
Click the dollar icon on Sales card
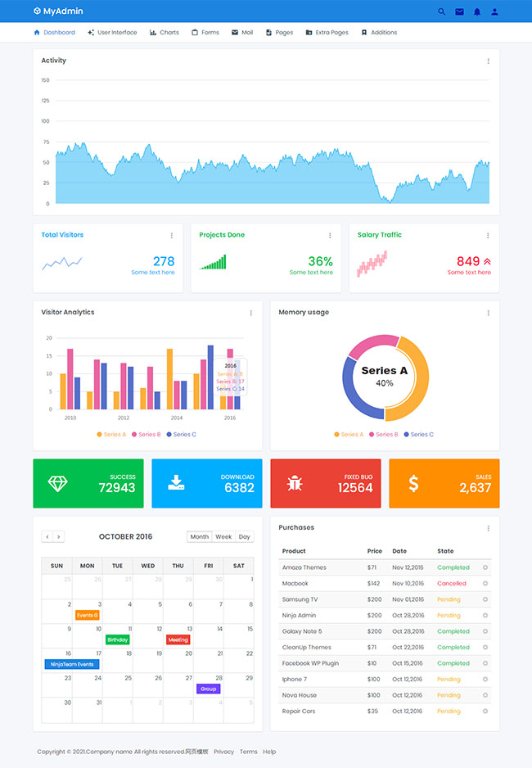click(413, 483)
